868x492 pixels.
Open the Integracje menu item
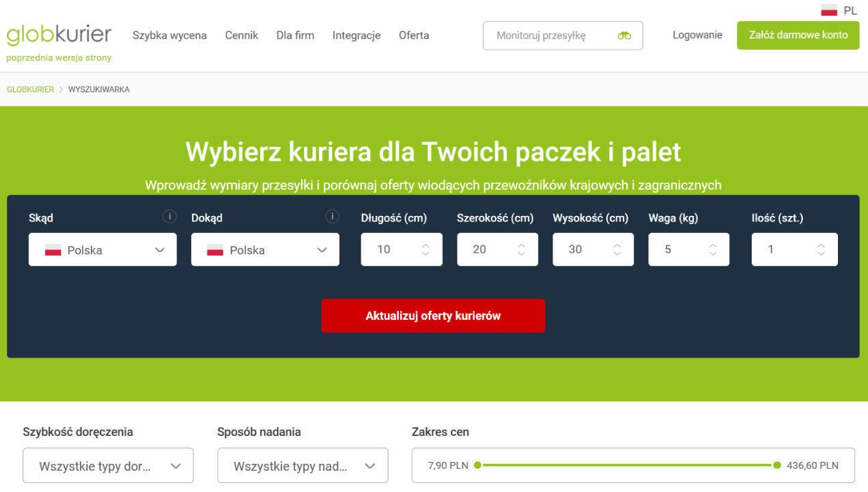click(x=356, y=36)
